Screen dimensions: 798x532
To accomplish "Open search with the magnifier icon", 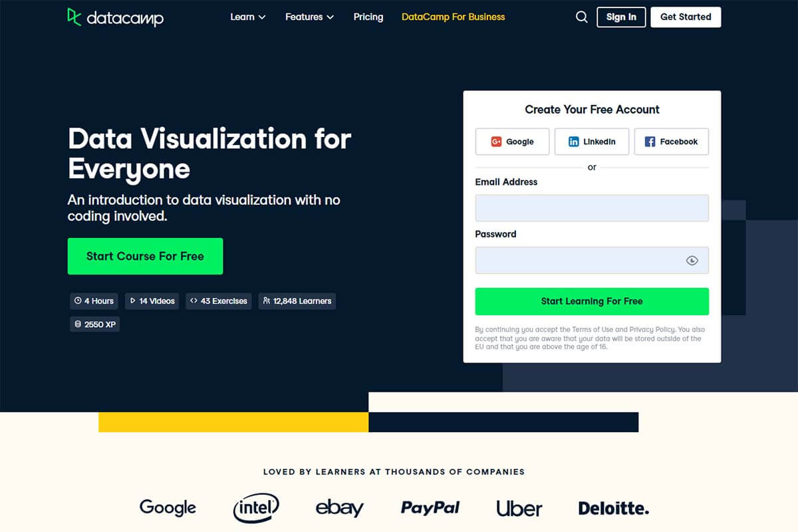I will point(582,17).
